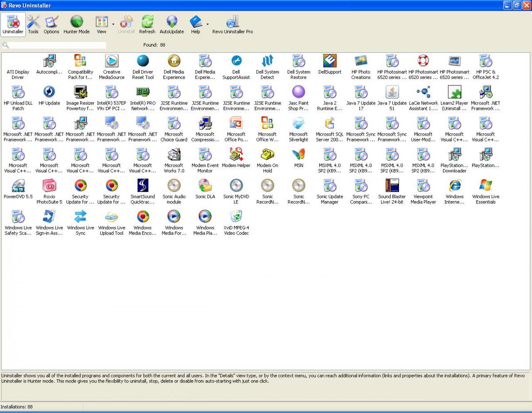The height and width of the screenshot is (413, 532).
Task: Select LaCie Network Assistant icon
Action: click(x=423, y=92)
